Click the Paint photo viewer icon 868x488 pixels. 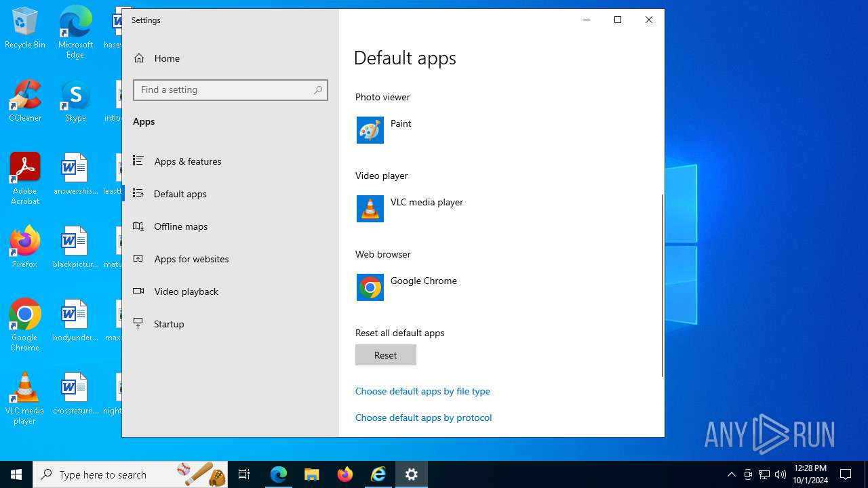(370, 130)
